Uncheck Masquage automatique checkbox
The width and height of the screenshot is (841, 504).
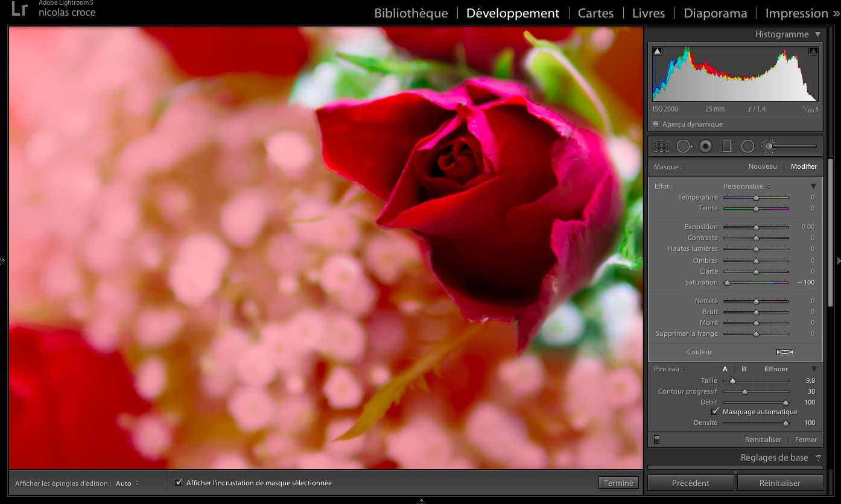[716, 412]
